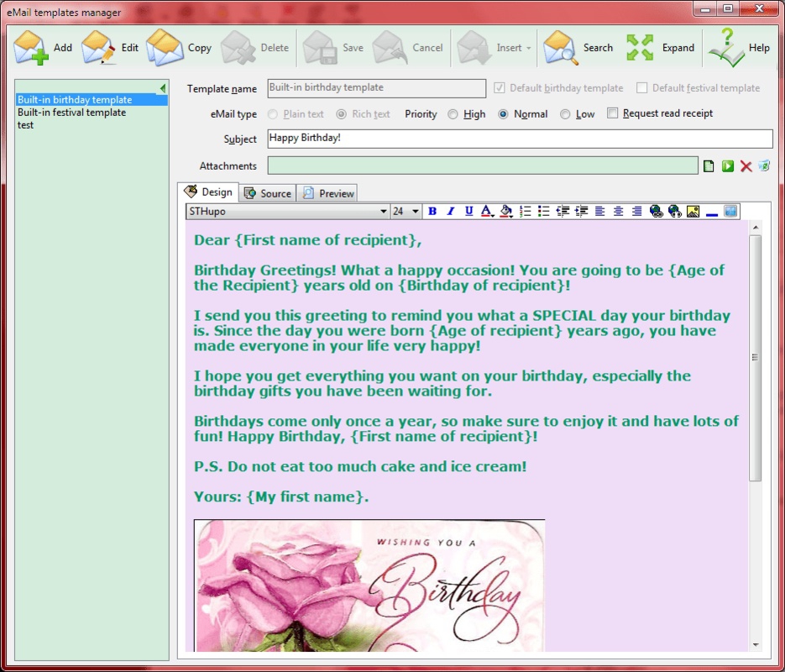
Task: Insert a hyperlink in the message body
Action: tap(657, 211)
